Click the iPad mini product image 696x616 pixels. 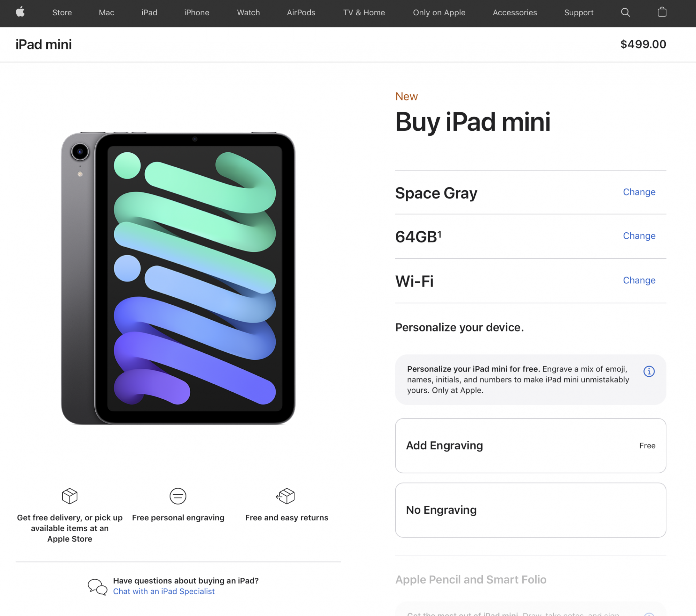click(178, 278)
